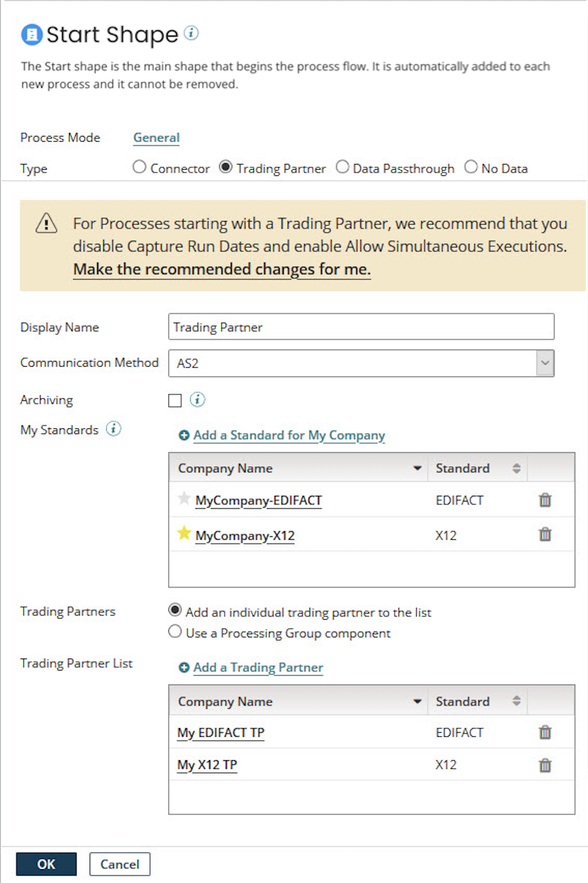Viewport: 588px width, 883px height.
Task: Select the Connector type radio button
Action: 139,167
